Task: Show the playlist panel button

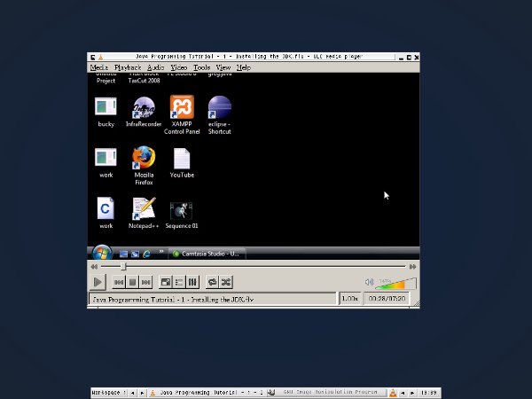Action: [x=179, y=282]
